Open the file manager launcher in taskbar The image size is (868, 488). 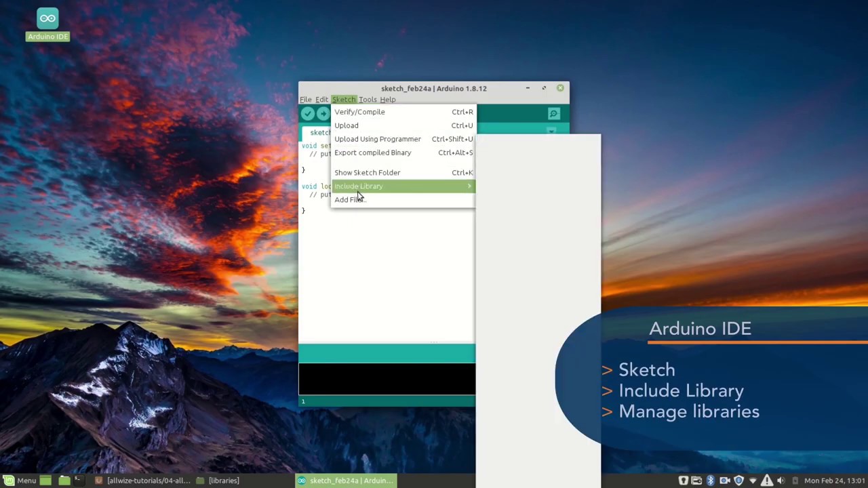(x=64, y=481)
